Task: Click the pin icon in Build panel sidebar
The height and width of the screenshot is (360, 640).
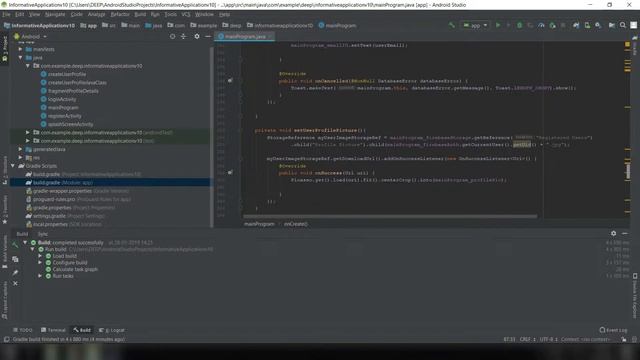Action: coord(15,272)
